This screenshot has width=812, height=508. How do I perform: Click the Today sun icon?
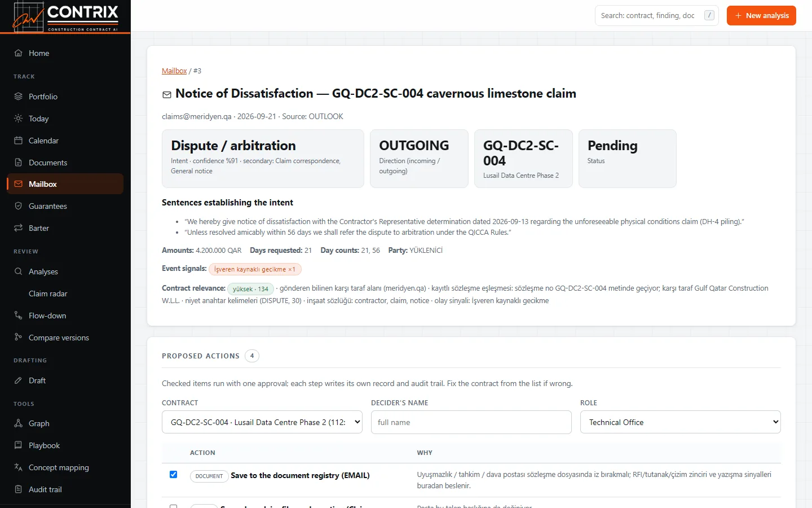18,119
